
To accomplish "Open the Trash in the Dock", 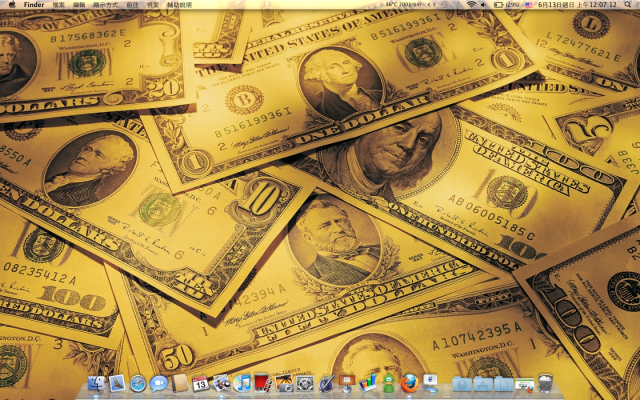I will coord(545,383).
